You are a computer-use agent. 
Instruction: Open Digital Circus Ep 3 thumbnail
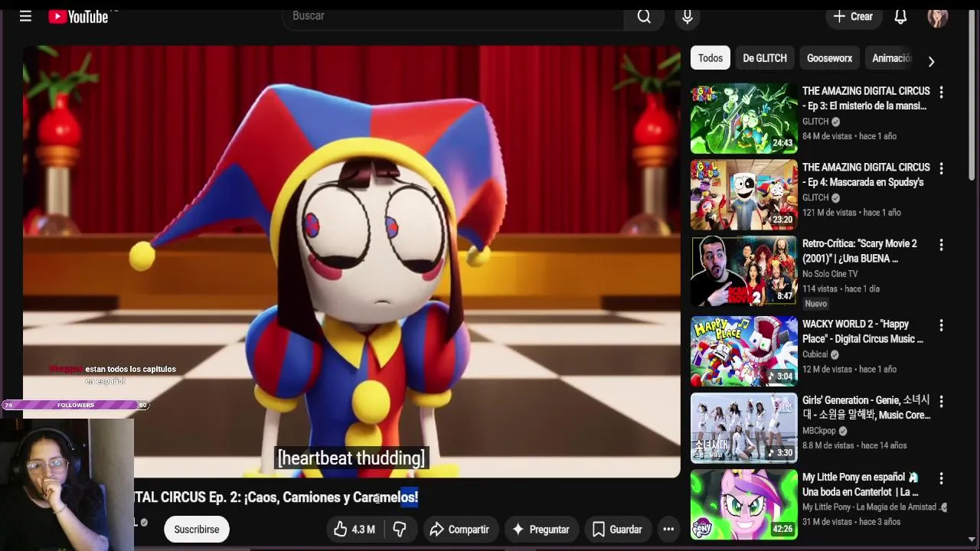(x=744, y=119)
